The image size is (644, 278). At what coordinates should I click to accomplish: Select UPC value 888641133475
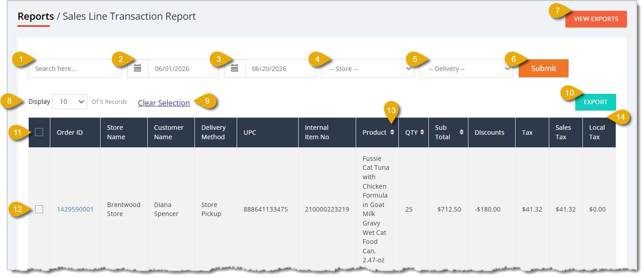point(266,209)
